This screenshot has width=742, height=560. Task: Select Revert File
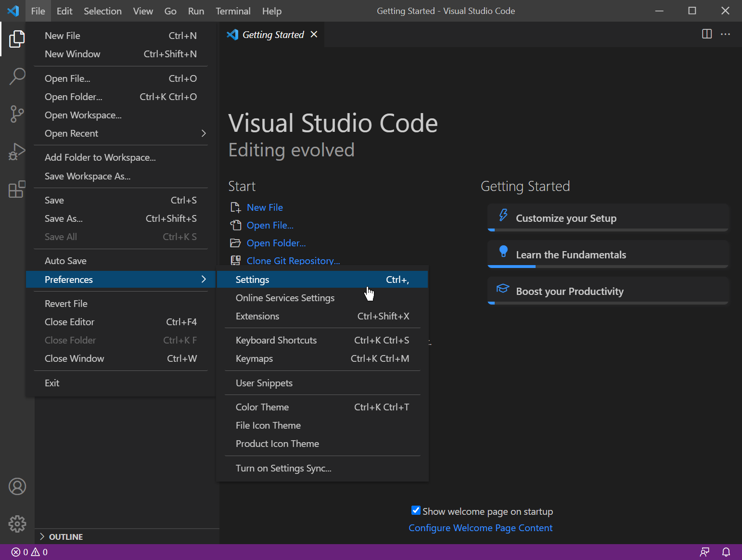pyautogui.click(x=120, y=304)
